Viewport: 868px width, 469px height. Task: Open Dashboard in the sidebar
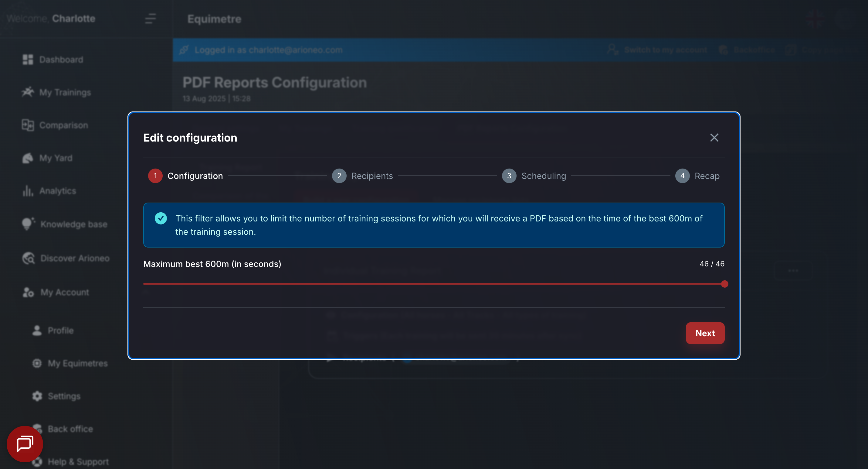53,60
